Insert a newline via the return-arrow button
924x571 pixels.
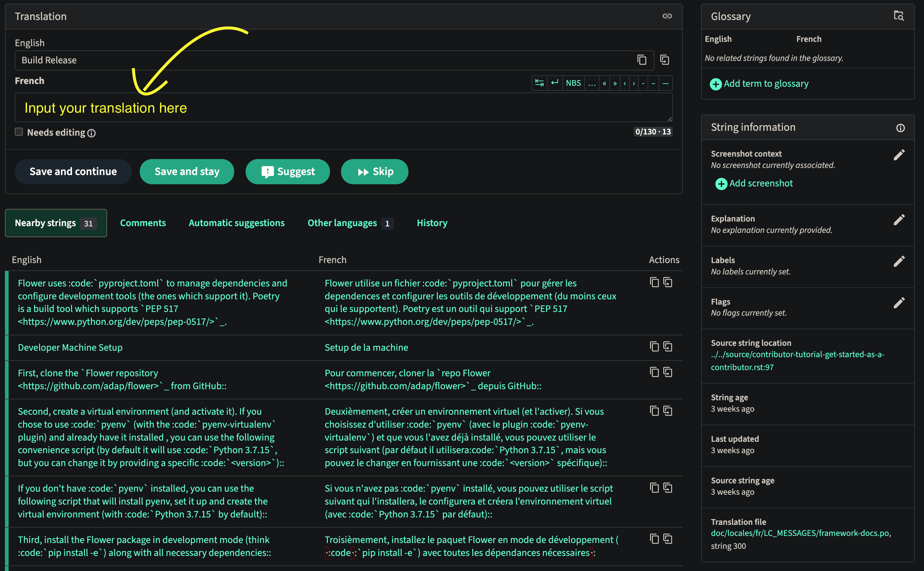[x=555, y=83]
